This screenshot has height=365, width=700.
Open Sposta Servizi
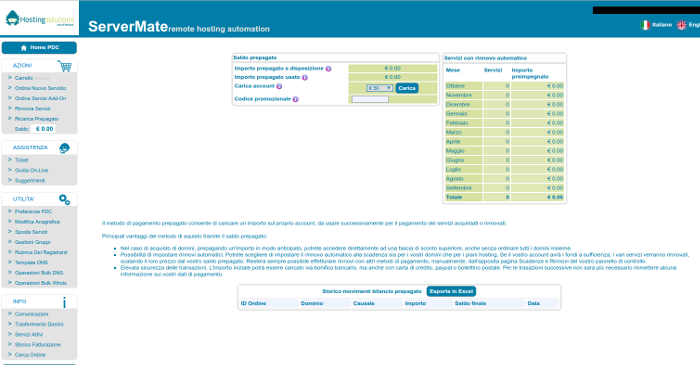[x=31, y=232]
